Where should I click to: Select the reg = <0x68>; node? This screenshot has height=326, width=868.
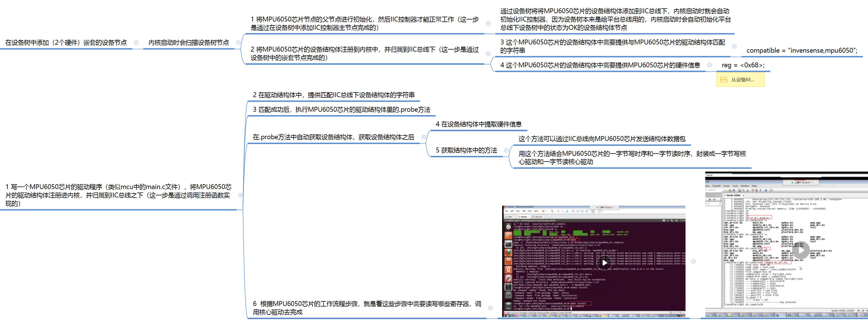[743, 65]
